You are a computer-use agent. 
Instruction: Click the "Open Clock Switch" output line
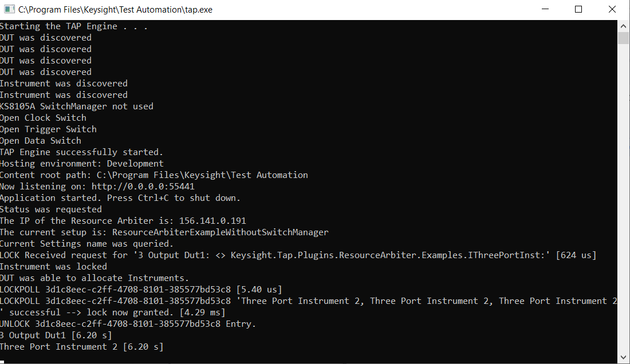43,118
